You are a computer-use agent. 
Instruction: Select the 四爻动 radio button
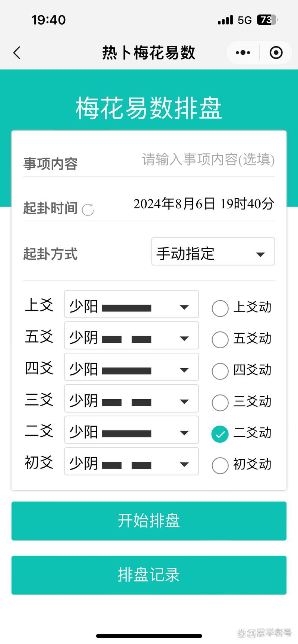point(220,371)
